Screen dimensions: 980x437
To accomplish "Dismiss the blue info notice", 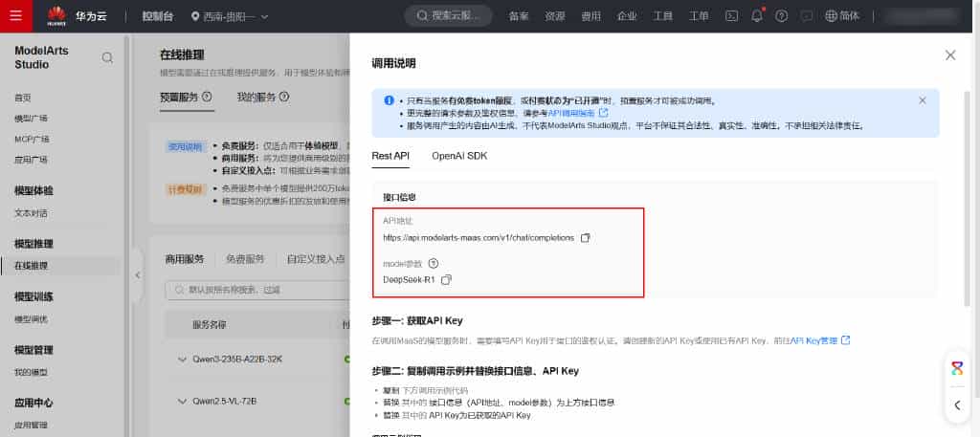I will click(923, 100).
